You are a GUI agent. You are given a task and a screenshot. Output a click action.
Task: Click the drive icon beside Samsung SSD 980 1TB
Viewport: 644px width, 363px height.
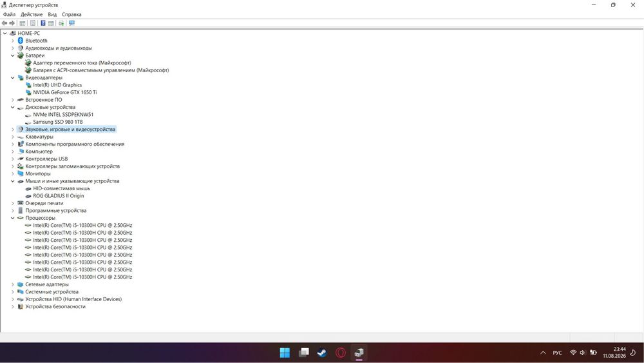click(x=28, y=122)
